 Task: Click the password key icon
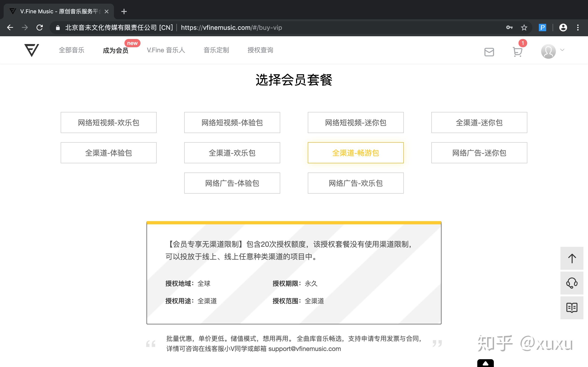(x=509, y=28)
